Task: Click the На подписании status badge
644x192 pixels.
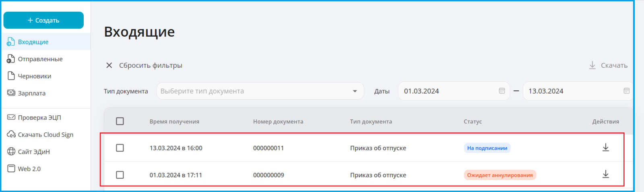Action: click(x=487, y=148)
